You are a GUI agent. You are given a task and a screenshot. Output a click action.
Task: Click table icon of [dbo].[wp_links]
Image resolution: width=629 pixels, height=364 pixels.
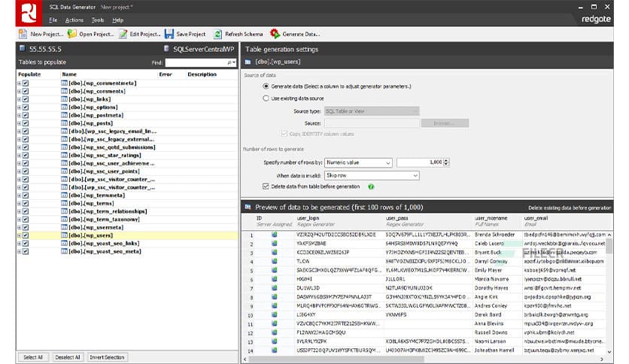[64, 99]
